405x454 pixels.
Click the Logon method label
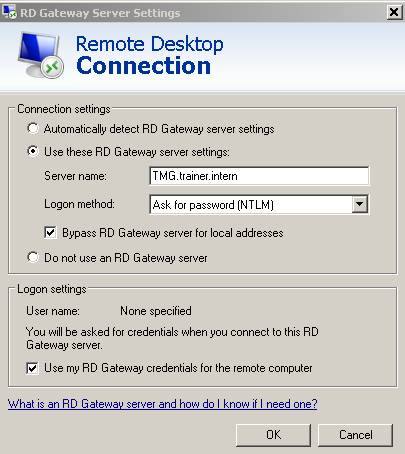[79, 204]
